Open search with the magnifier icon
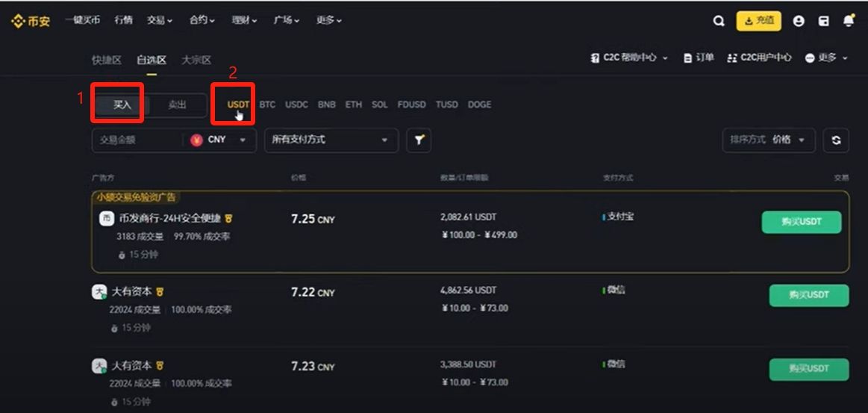 pos(719,22)
